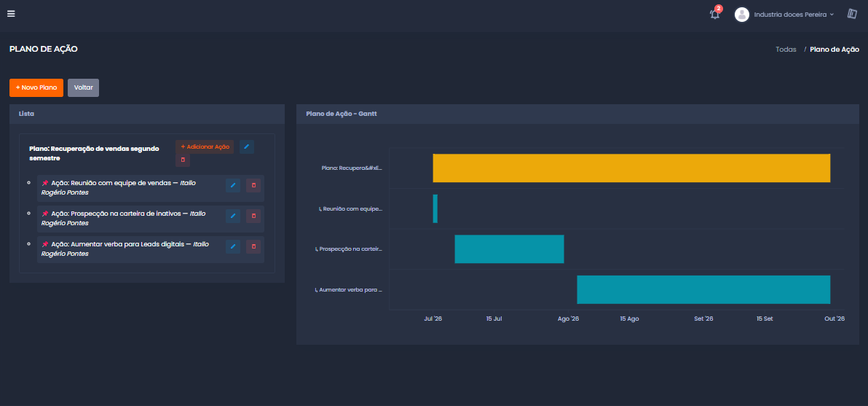The image size is (868, 406).
Task: Delete action Prospecção na carteira de inativos
Action: click(253, 216)
